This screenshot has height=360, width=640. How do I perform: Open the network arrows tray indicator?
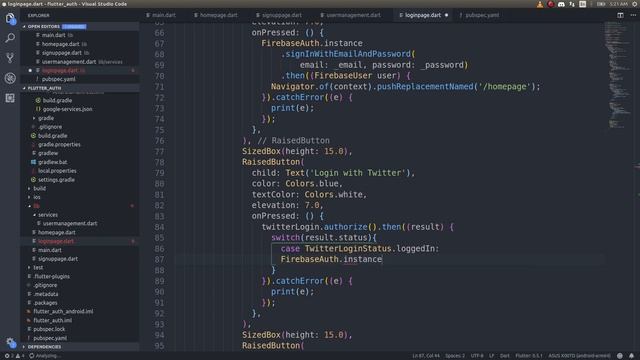[572, 4]
